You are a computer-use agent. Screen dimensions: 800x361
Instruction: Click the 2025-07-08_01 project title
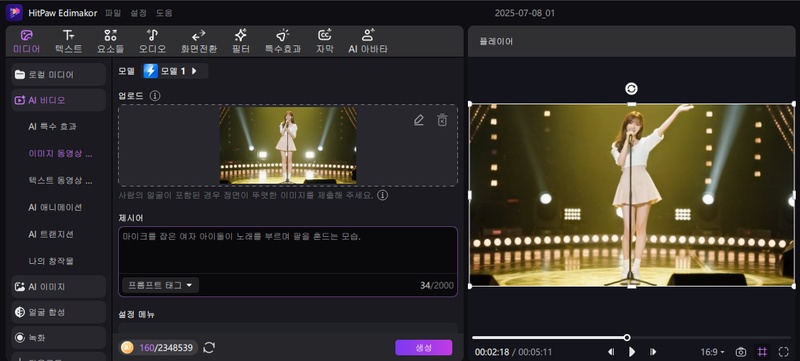pos(524,13)
